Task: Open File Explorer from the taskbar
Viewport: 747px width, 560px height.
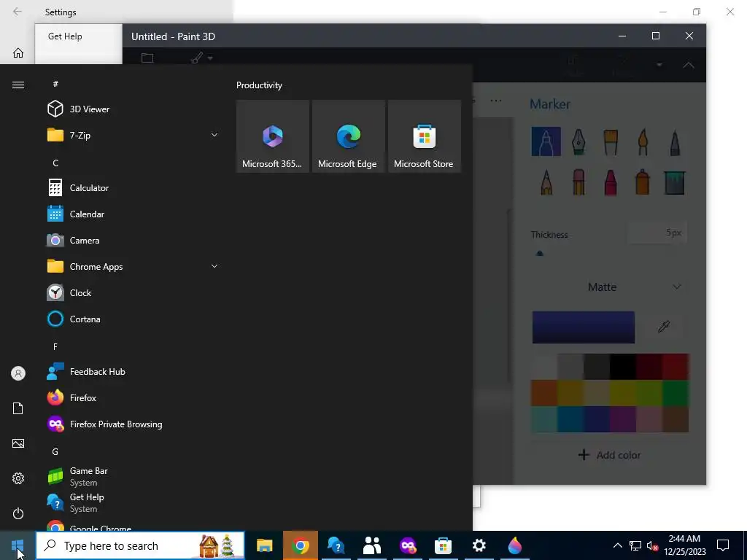Action: (264, 545)
